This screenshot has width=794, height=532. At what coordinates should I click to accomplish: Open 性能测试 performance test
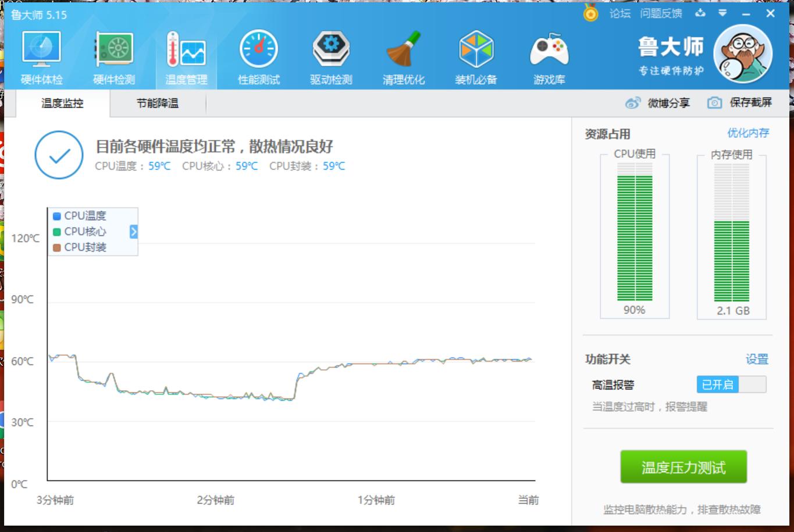pos(258,55)
